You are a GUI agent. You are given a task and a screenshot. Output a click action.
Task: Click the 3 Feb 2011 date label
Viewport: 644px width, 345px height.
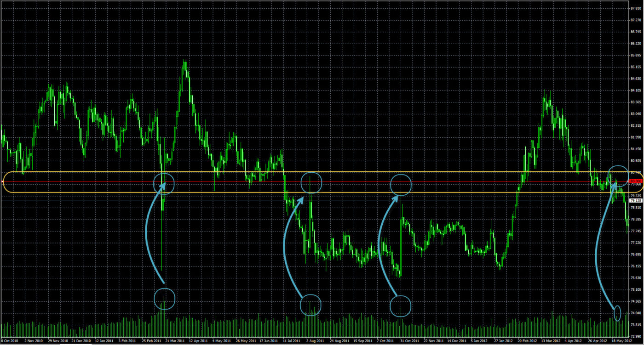click(128, 341)
